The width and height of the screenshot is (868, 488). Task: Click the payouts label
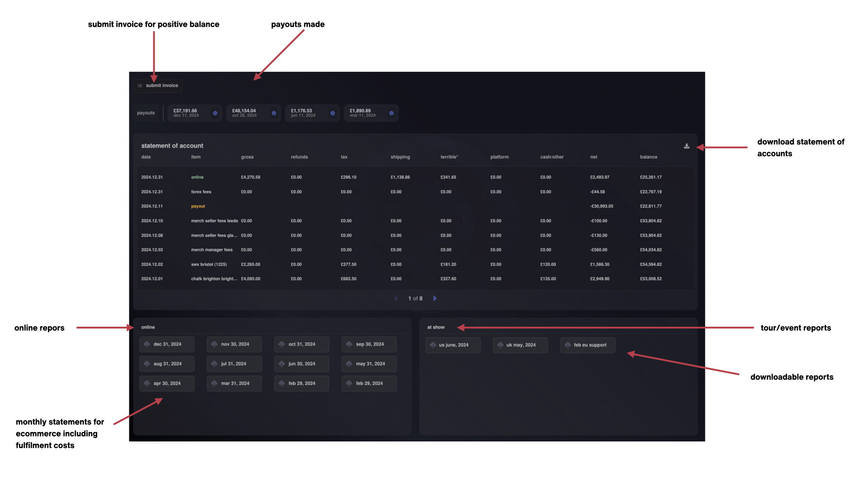click(x=146, y=113)
